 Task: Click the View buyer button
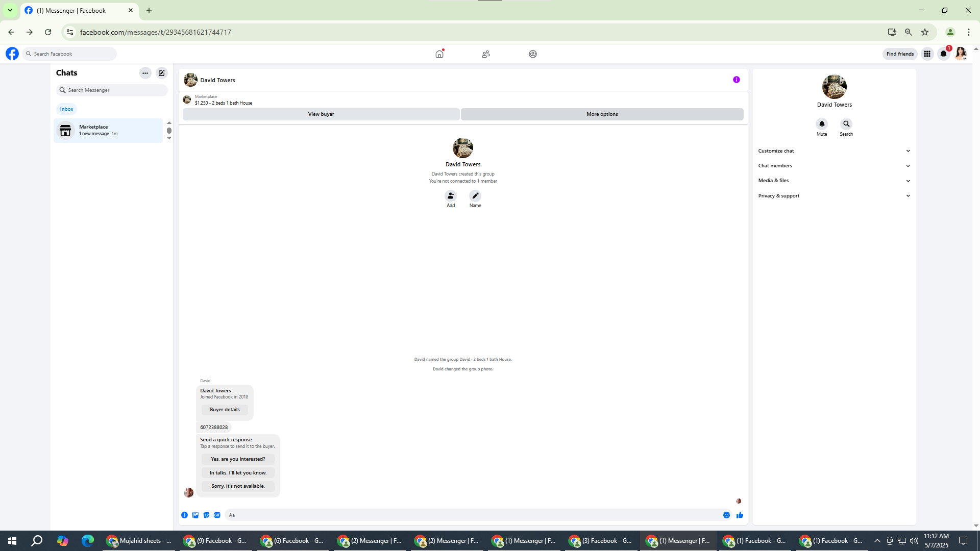click(321, 114)
